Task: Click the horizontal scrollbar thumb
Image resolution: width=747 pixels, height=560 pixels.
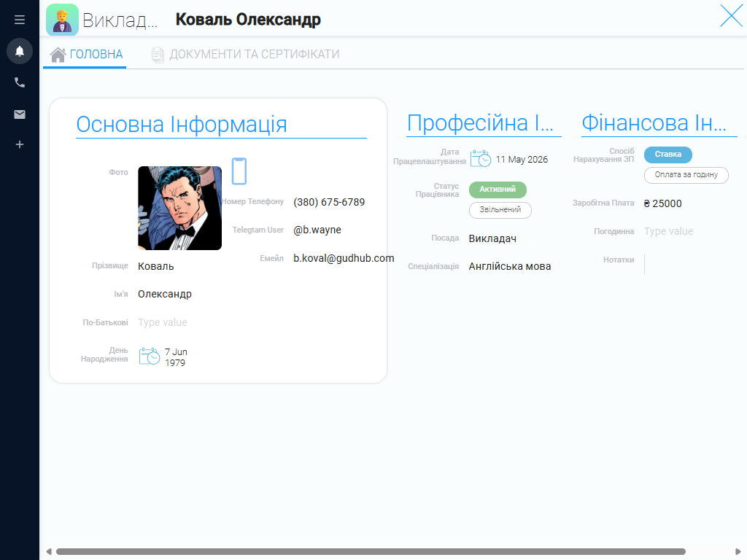Action: click(371, 551)
